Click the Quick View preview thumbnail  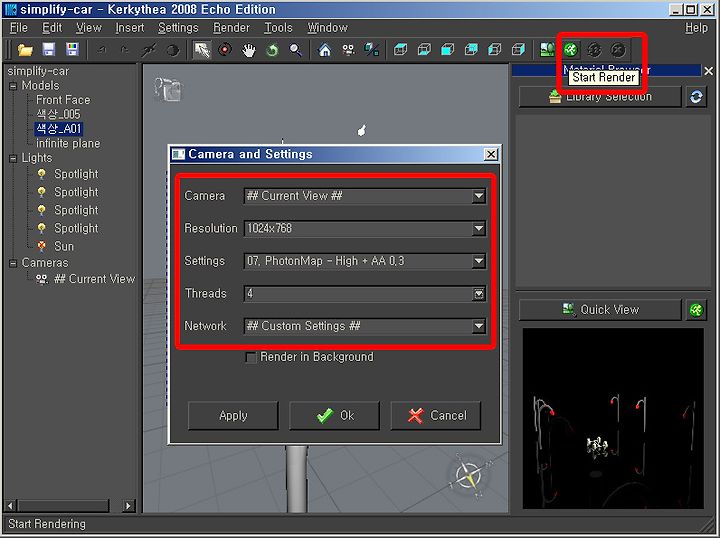(613, 418)
